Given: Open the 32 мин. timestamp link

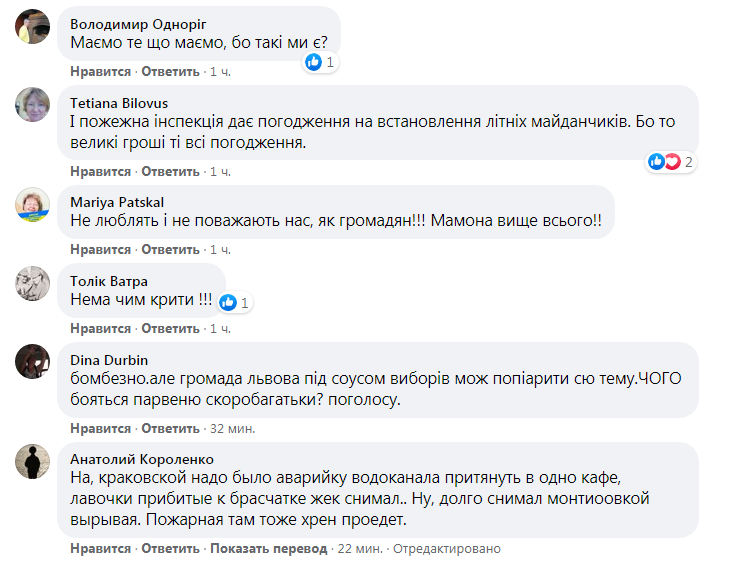Looking at the screenshot, I should 231,428.
